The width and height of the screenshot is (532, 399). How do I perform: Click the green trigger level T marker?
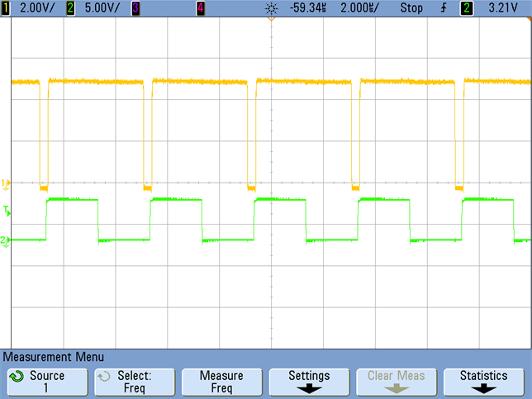(5, 210)
